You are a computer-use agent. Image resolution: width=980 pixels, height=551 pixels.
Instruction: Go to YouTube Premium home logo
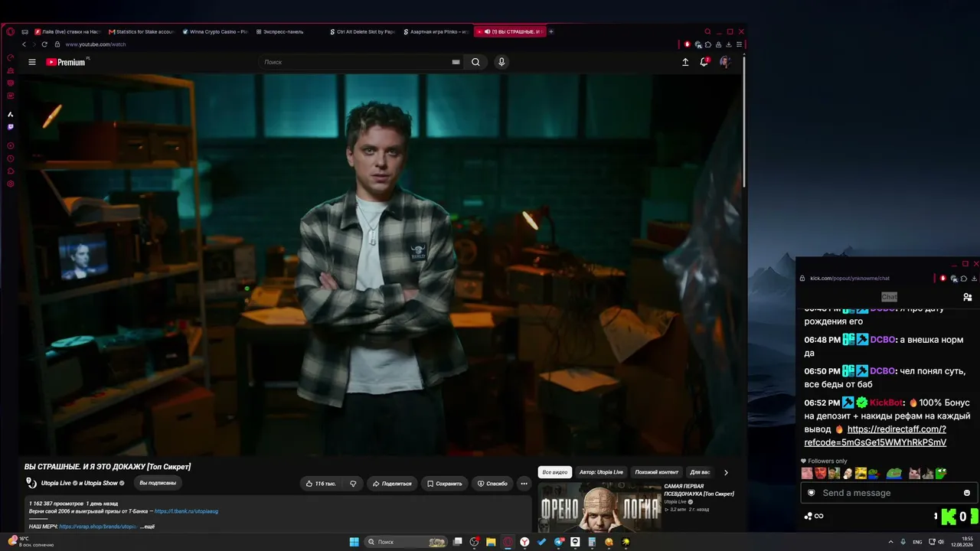(66, 62)
